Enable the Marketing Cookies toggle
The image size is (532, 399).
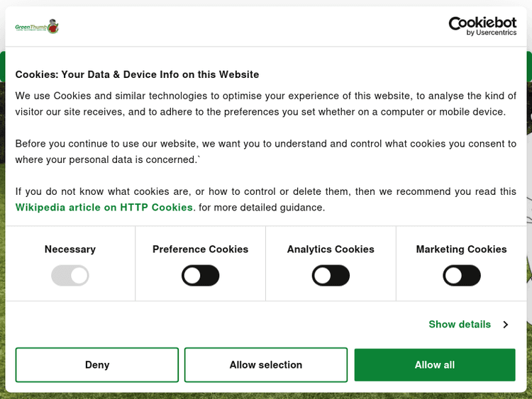click(x=461, y=276)
